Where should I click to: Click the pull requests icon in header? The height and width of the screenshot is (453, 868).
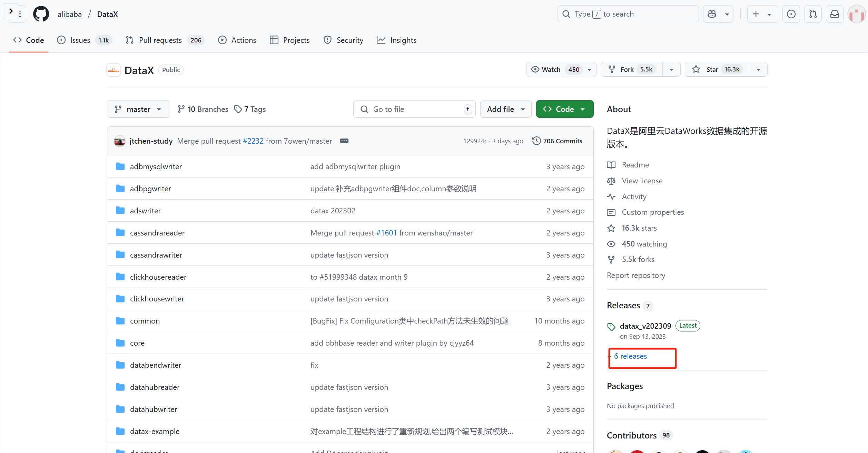pyautogui.click(x=813, y=14)
